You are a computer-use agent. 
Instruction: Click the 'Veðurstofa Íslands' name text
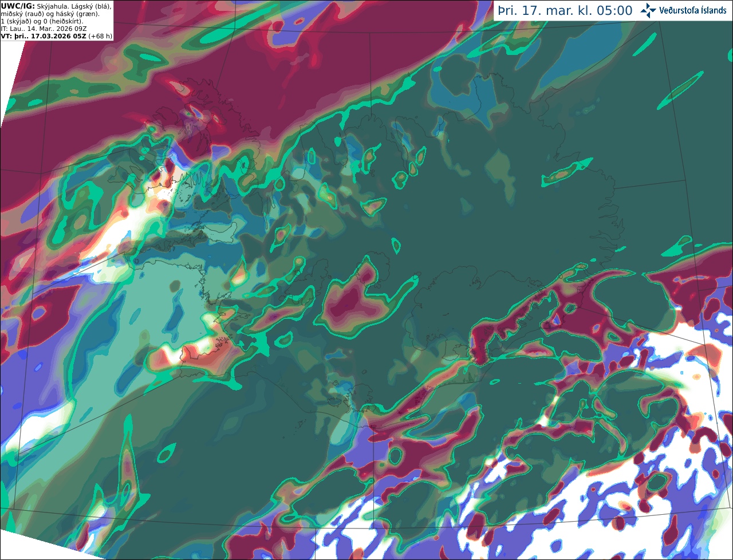pos(693,10)
